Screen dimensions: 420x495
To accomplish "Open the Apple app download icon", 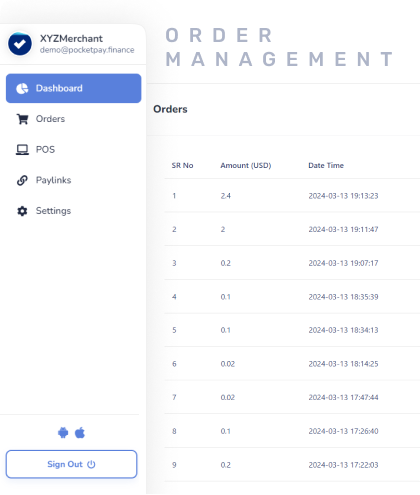I will (80, 433).
